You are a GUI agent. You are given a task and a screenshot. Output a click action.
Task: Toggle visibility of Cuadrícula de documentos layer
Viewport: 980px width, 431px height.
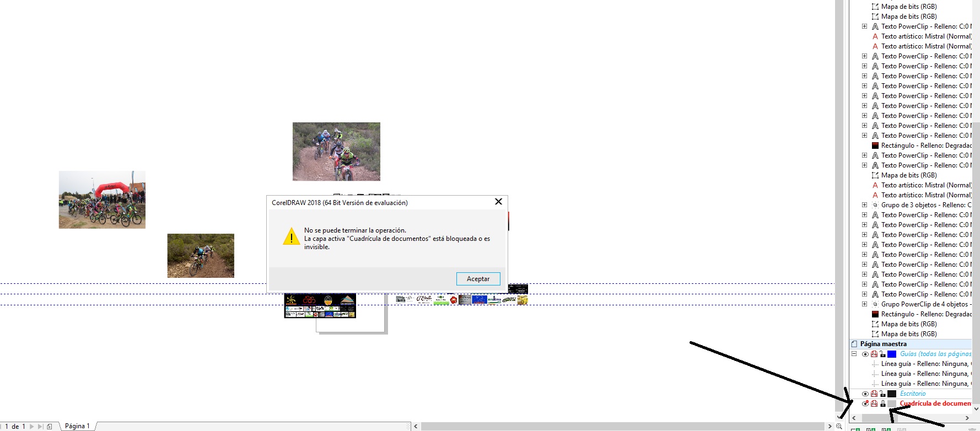point(865,403)
